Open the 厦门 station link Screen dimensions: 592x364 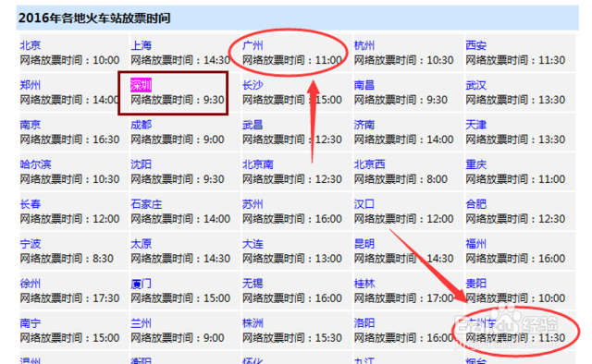[x=142, y=284]
